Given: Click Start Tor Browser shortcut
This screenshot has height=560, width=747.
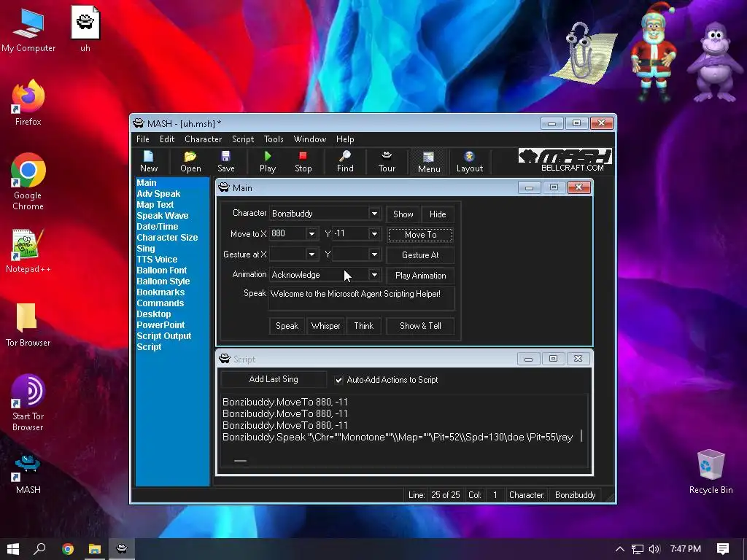Looking at the screenshot, I should tap(28, 402).
